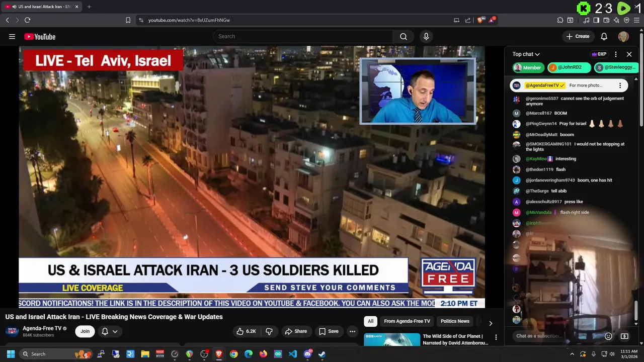Click the @jordaneveringham9743 chat message
The width and height of the screenshot is (644, 362).
pos(571,180)
